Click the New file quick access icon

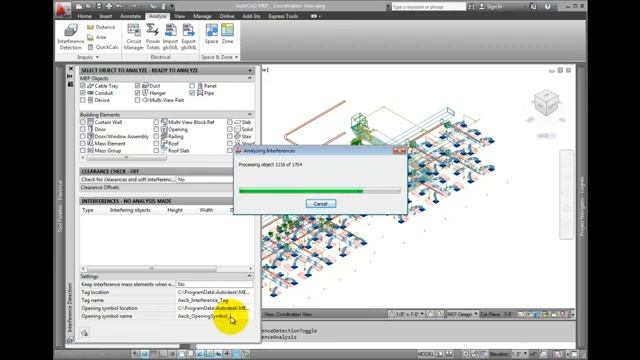[79, 6]
